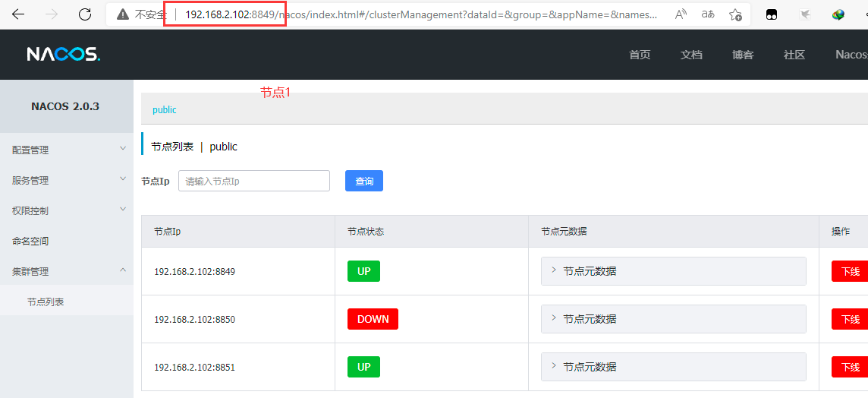The width and height of the screenshot is (868, 398).
Task: Open 命名空间 in the sidebar
Action: 30,241
